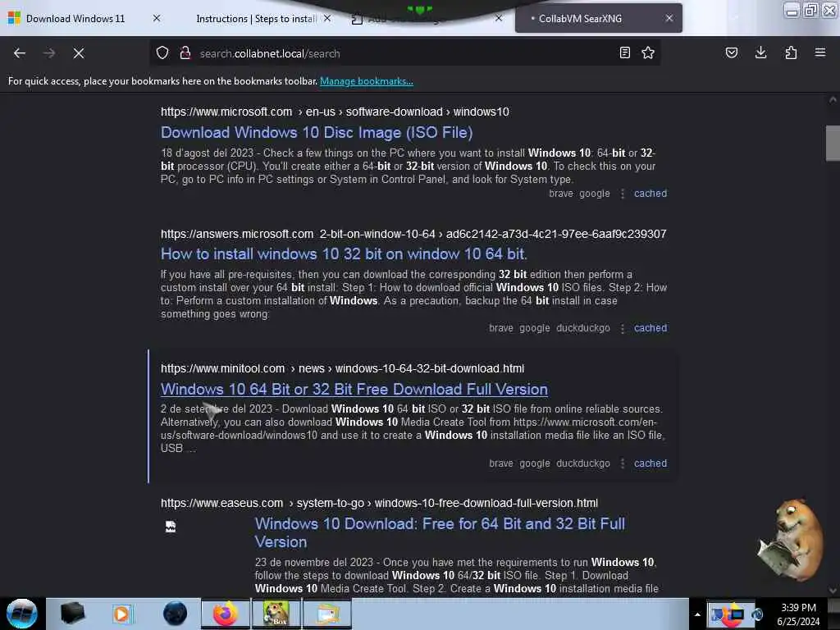
Task: Open the black box taskbar icon
Action: [72, 614]
